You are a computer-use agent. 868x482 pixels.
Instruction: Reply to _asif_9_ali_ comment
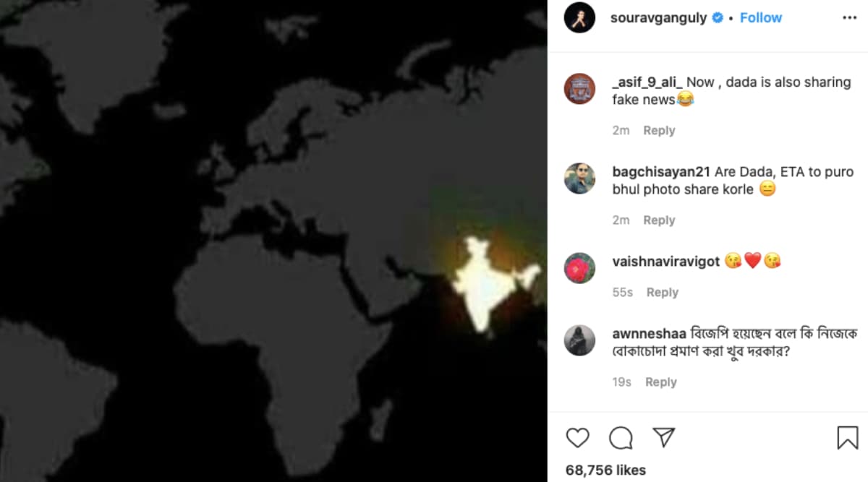point(659,130)
